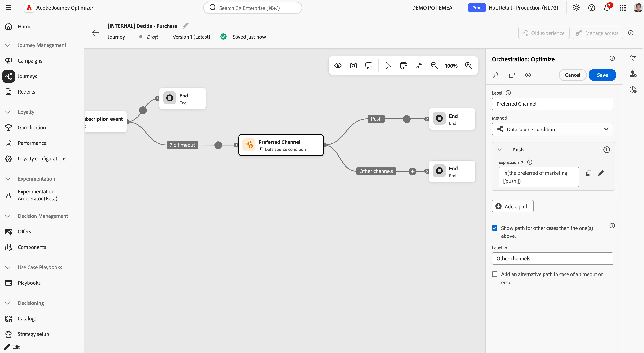Select the Preferred Channel node on canvas
The width and height of the screenshot is (644, 353).
pyautogui.click(x=281, y=145)
